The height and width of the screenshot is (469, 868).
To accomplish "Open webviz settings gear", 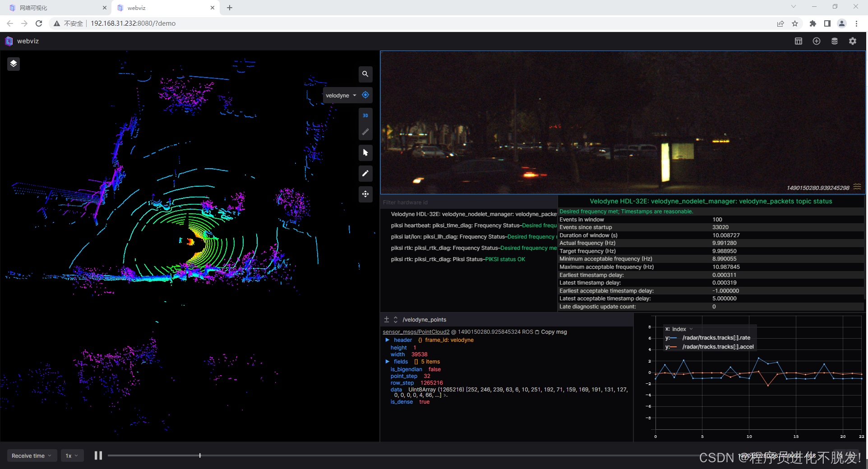I will point(853,41).
